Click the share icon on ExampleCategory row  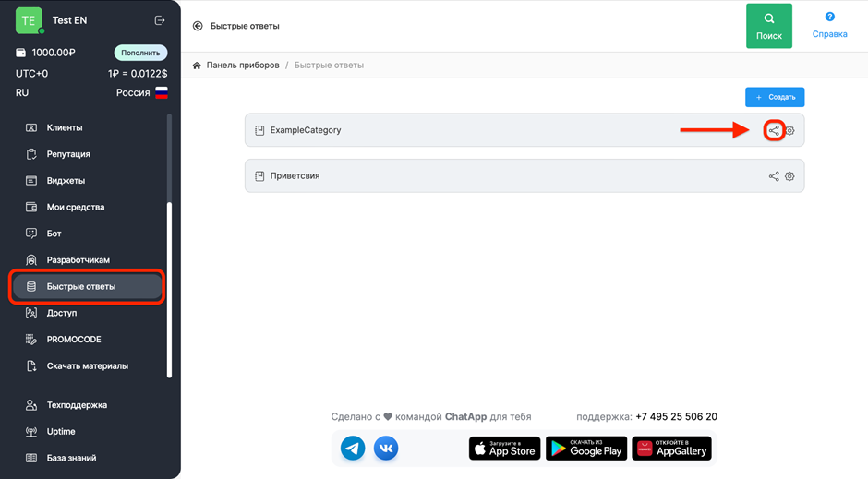tap(774, 130)
